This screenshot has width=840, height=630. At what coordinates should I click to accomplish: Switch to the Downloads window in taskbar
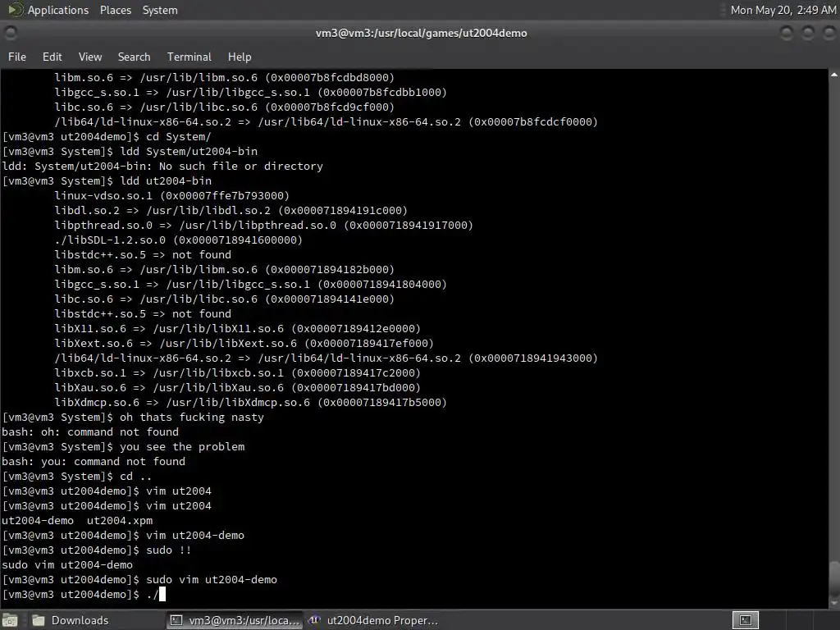click(80, 620)
